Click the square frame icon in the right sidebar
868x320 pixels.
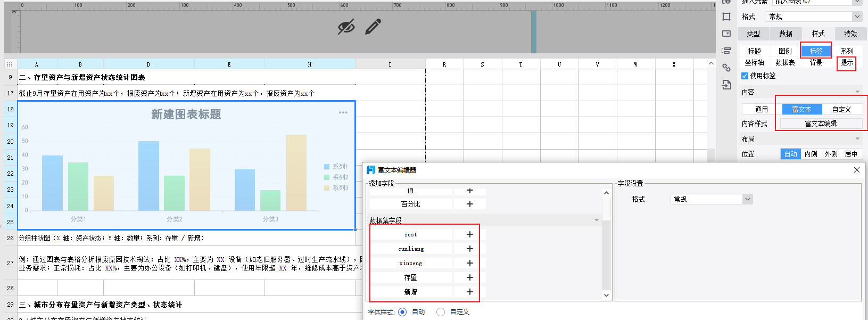726,17
